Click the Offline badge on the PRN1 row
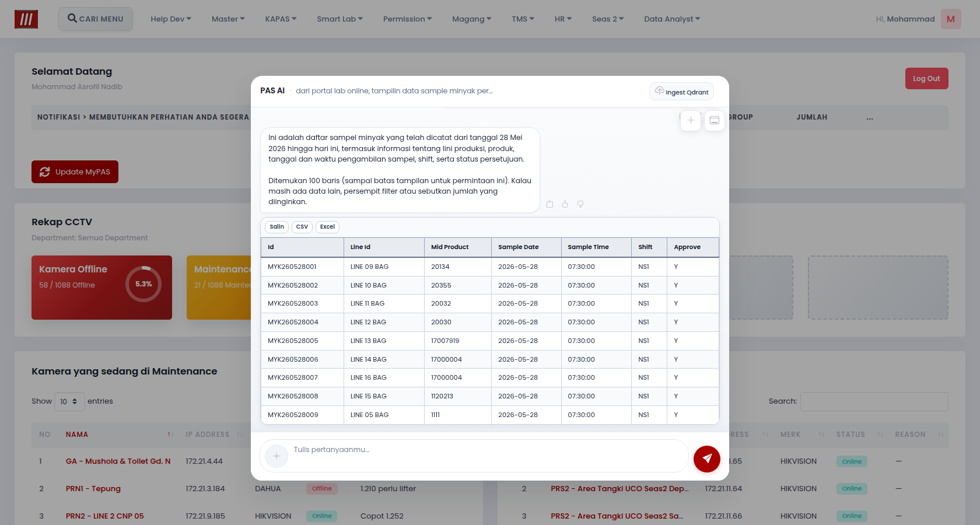The image size is (980, 525). tap(322, 489)
